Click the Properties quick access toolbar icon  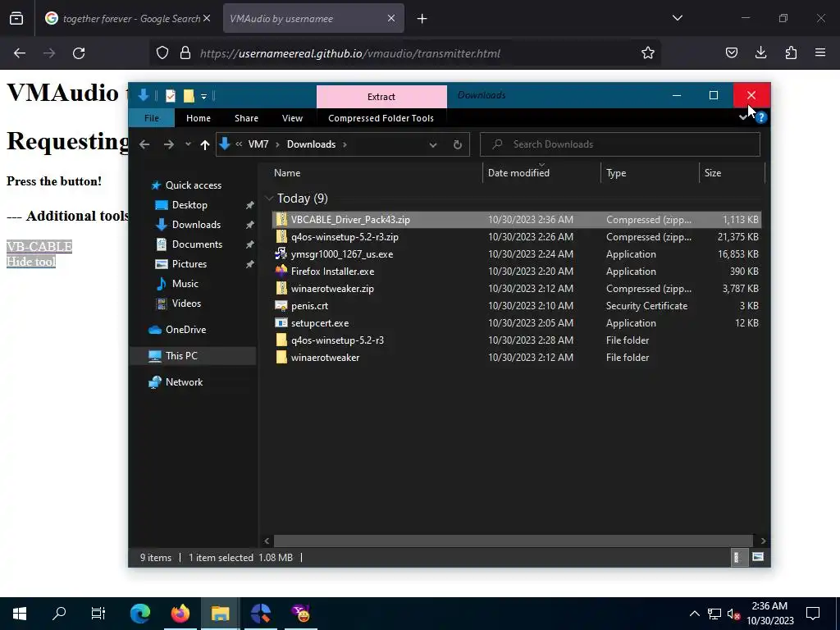(171, 96)
